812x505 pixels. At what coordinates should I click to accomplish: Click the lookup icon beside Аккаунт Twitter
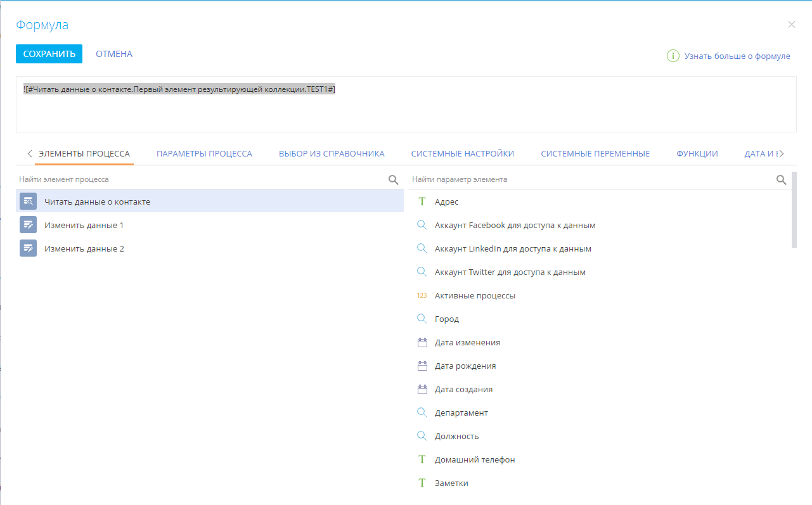point(422,272)
